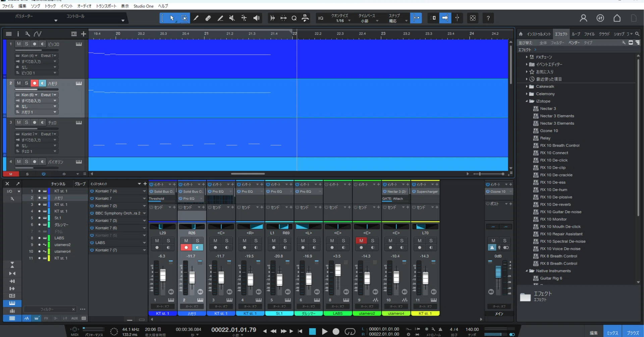
Task: Click the Play button in transport
Action: point(324,331)
